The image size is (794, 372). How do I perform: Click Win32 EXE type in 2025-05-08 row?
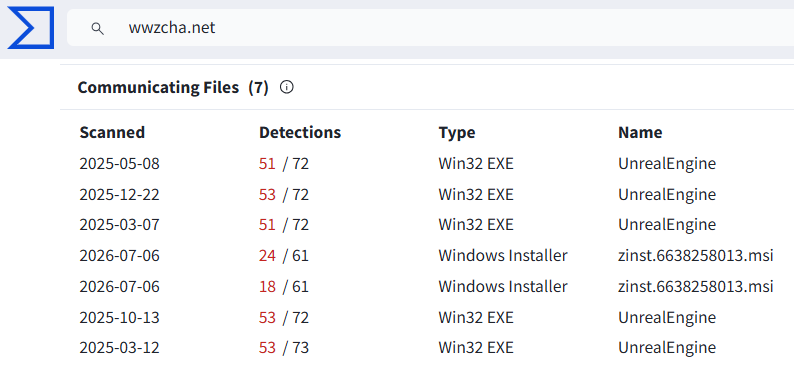click(476, 164)
